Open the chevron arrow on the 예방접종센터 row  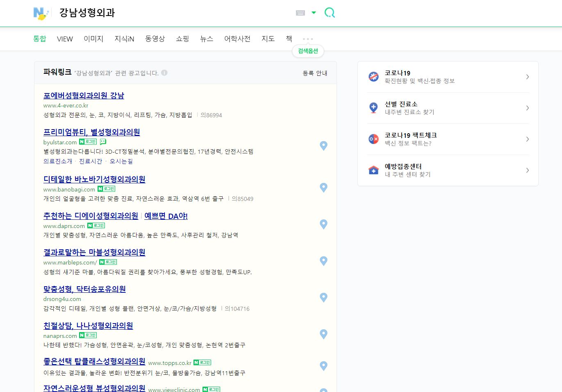click(528, 170)
